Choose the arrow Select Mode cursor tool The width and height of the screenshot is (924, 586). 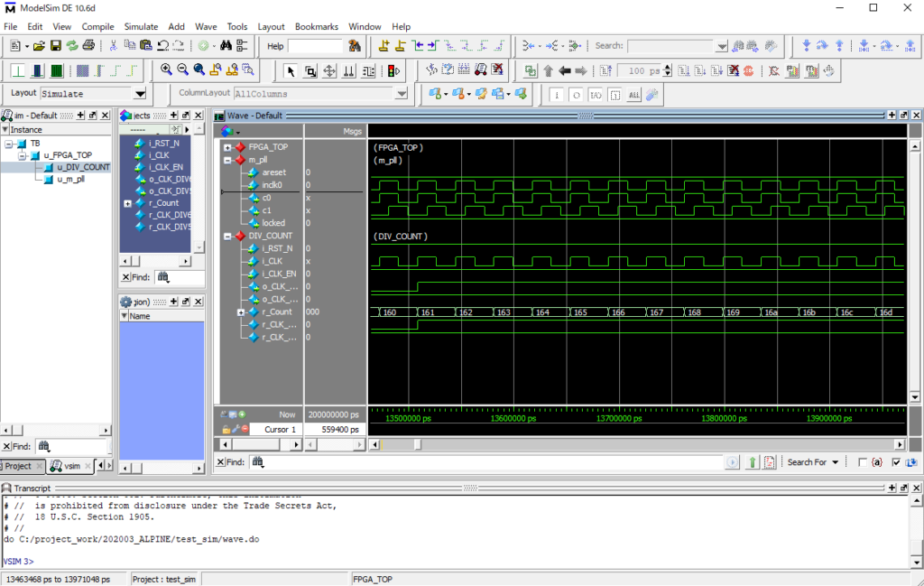click(x=291, y=70)
